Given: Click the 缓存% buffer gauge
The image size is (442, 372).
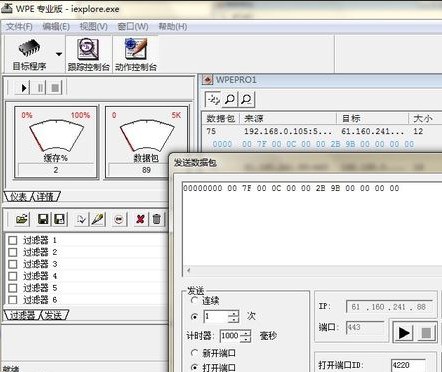Looking at the screenshot, I should coord(56,142).
